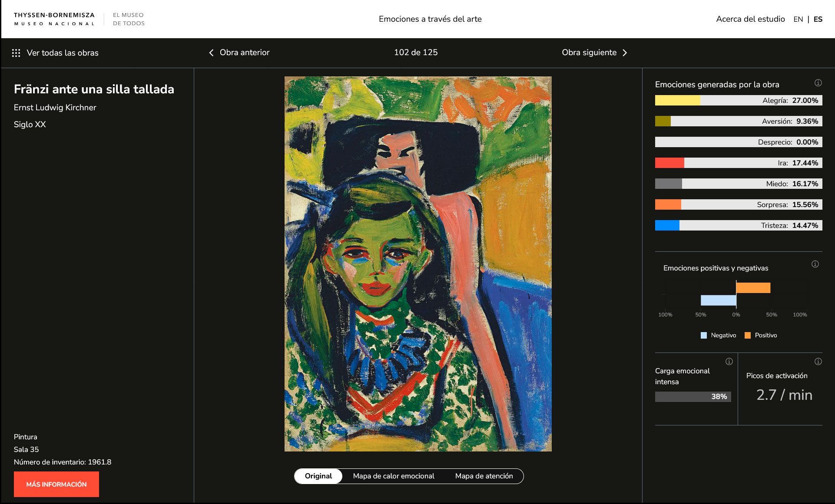Click the orange positive chart bar
Screen dimensions: 835x504
(753, 288)
